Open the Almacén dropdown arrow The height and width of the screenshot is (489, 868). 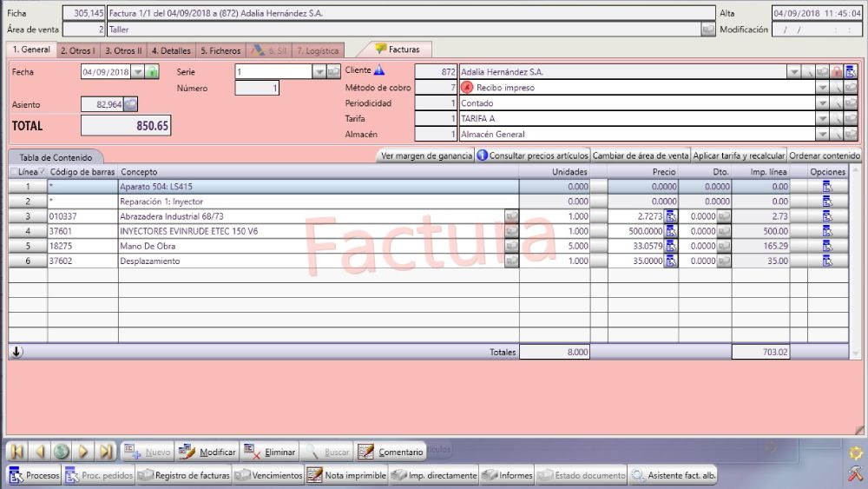[x=823, y=135]
